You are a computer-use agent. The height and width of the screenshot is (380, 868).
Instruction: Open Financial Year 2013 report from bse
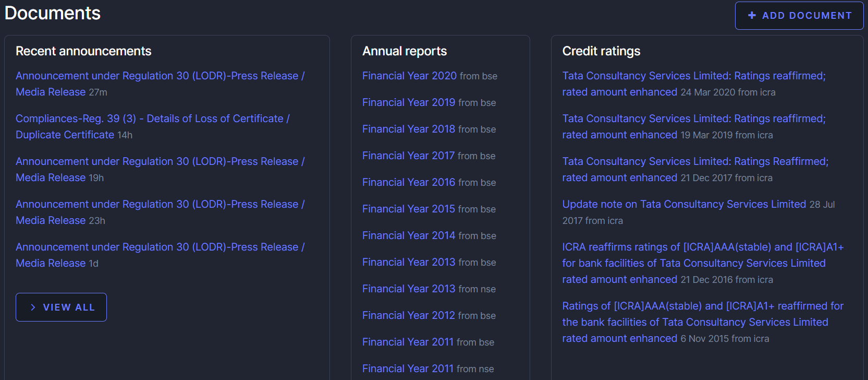tap(409, 262)
